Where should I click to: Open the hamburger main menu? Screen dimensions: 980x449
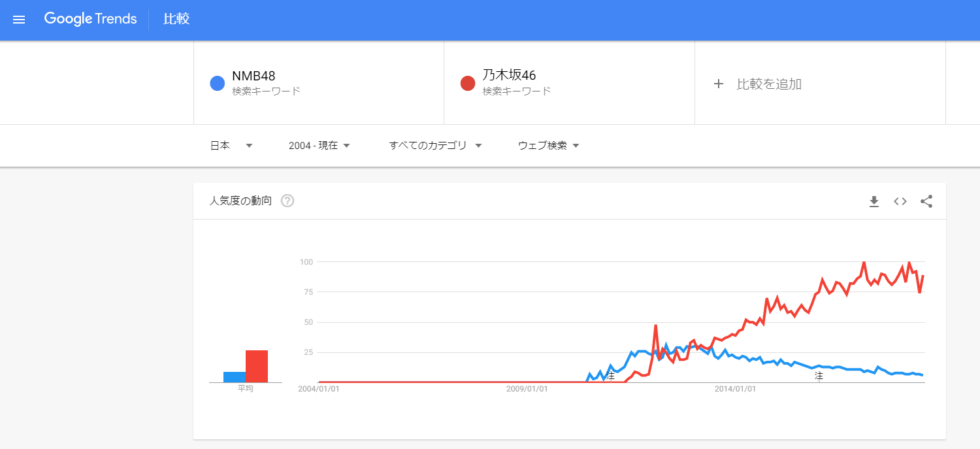19,20
